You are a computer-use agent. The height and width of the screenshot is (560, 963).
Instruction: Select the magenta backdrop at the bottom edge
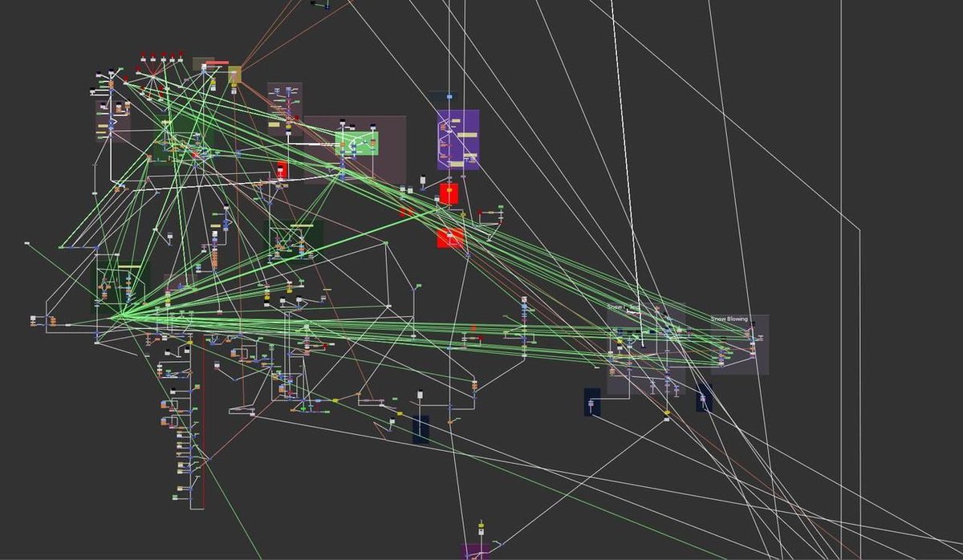475,552
